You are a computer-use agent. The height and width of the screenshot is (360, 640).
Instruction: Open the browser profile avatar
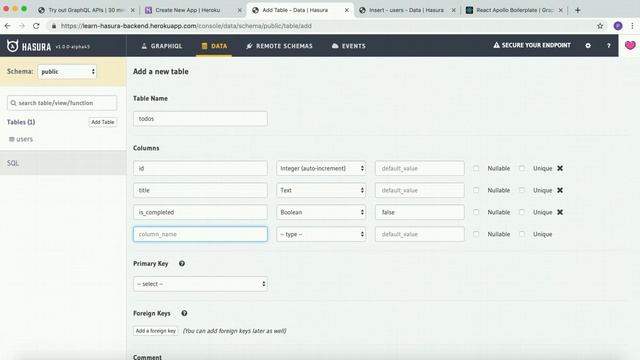(x=618, y=26)
